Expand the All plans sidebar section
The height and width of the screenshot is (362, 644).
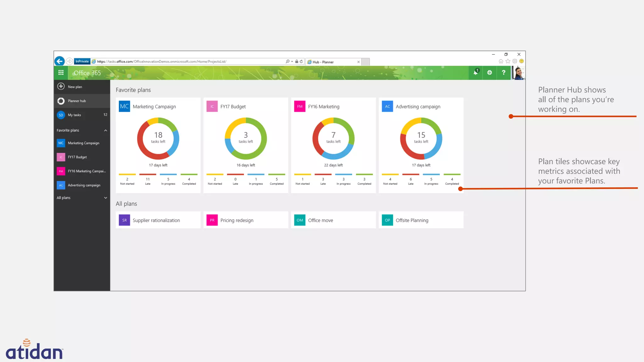coord(106,198)
